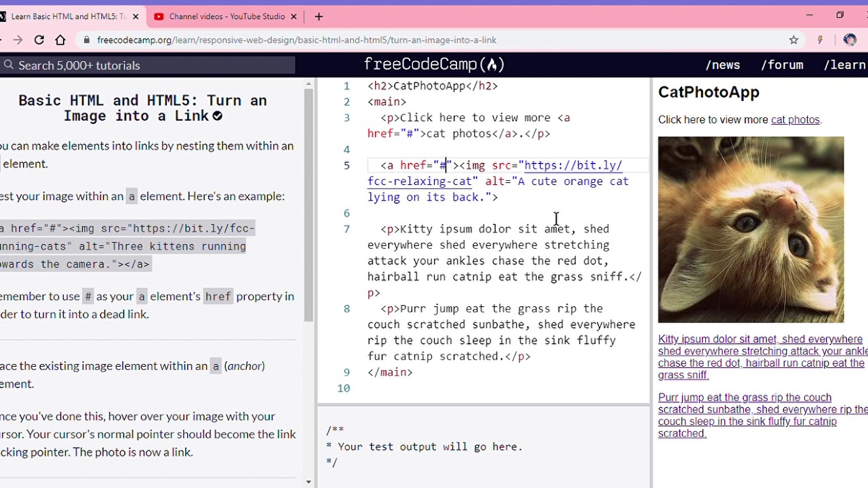This screenshot has height=488, width=868.
Task: Open the browser profile avatar
Action: (x=850, y=40)
